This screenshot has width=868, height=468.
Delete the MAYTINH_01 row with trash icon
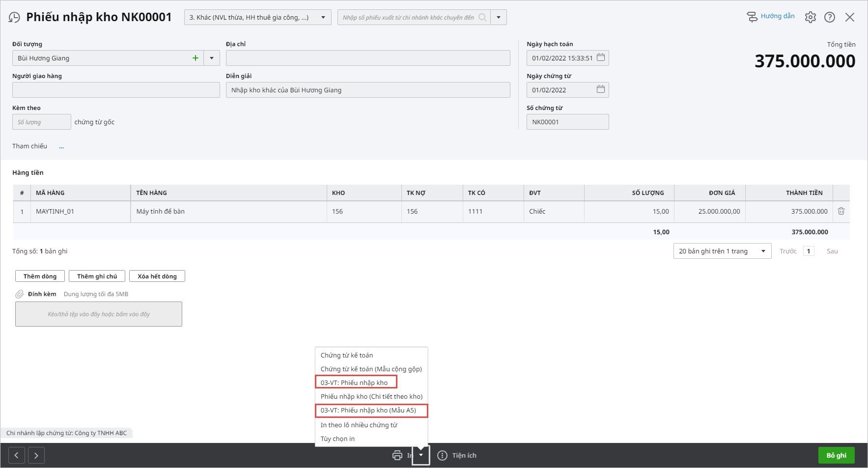point(841,211)
